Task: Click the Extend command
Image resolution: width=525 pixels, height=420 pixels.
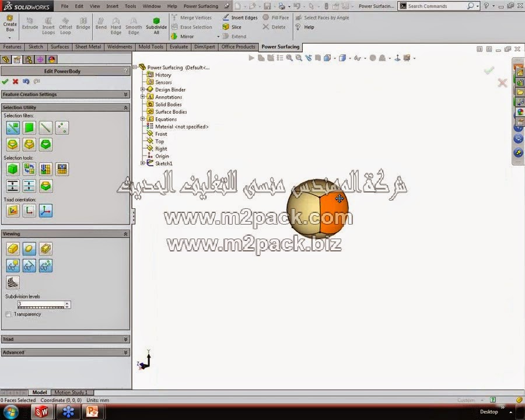Action: click(x=235, y=36)
